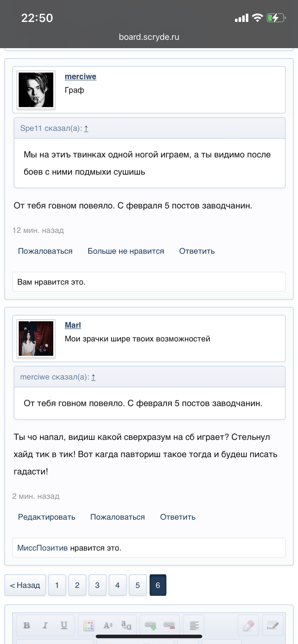Image resolution: width=298 pixels, height=644 pixels.
Task: Open merciwe's profile
Action: click(x=80, y=76)
